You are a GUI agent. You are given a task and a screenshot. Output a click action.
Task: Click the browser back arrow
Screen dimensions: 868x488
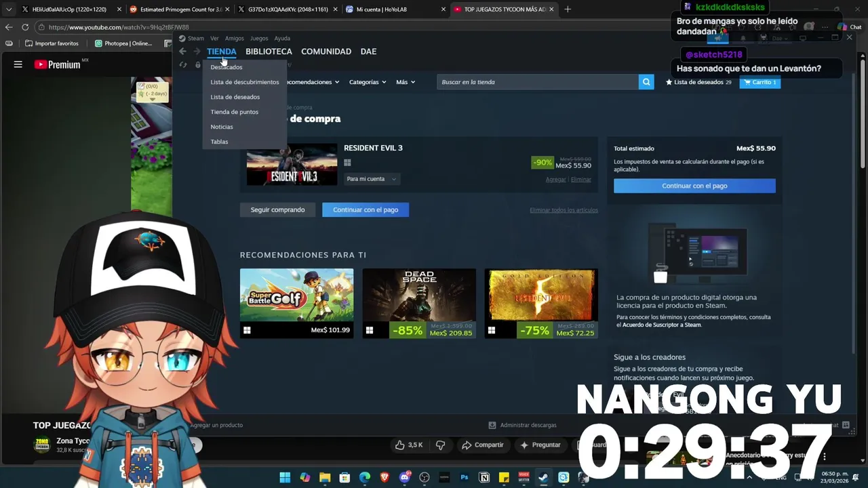[9, 27]
